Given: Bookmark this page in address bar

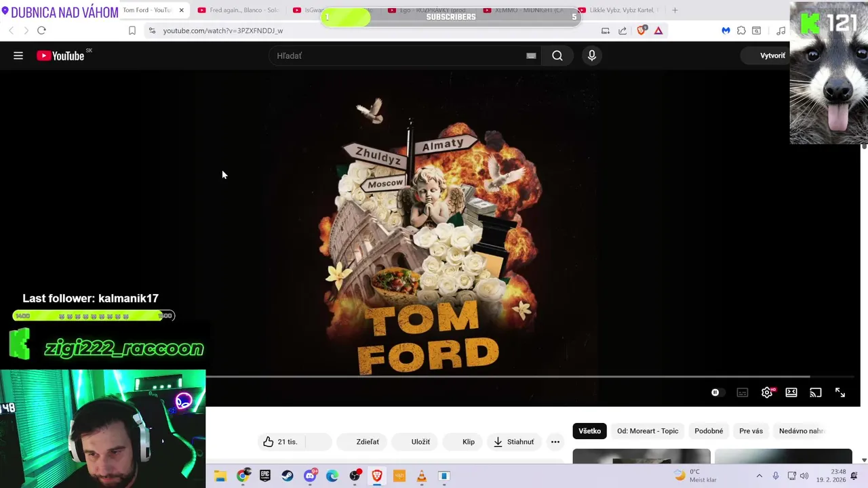Looking at the screenshot, I should [x=132, y=30].
